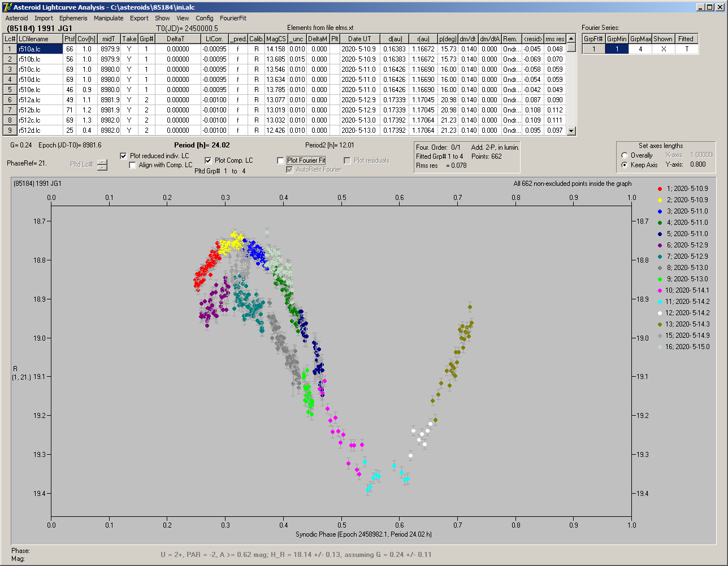The width and height of the screenshot is (728, 566).
Task: Open the Show menu
Action: 162,18
